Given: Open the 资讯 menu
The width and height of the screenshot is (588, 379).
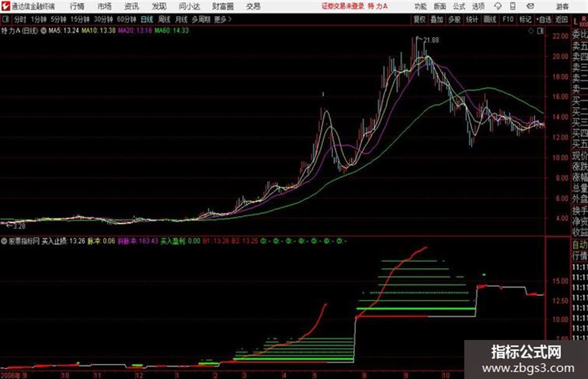Looking at the screenshot, I should click(132, 6).
